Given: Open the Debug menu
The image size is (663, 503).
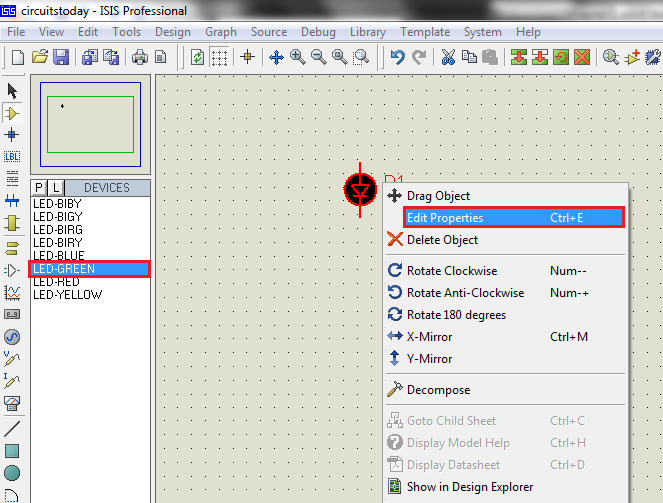Looking at the screenshot, I should click(318, 32).
